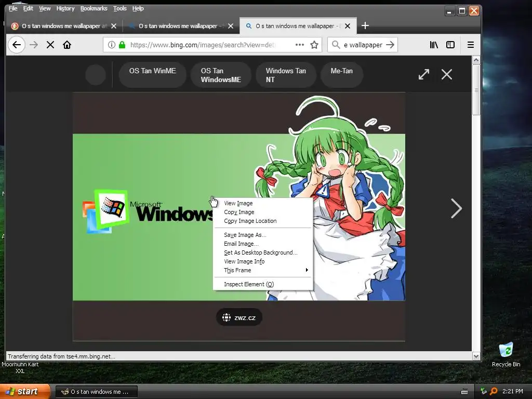Click the Start button
This screenshot has width=532, height=399.
25,391
